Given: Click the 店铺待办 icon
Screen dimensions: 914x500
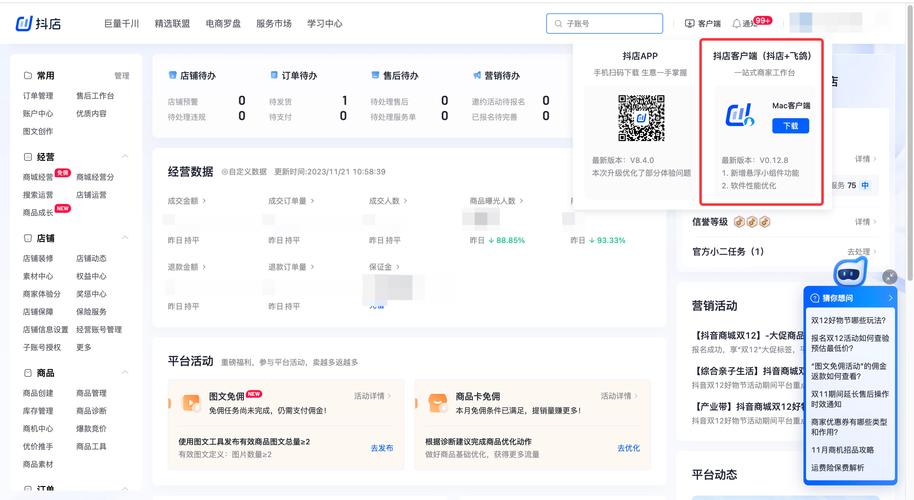Looking at the screenshot, I should 173,75.
